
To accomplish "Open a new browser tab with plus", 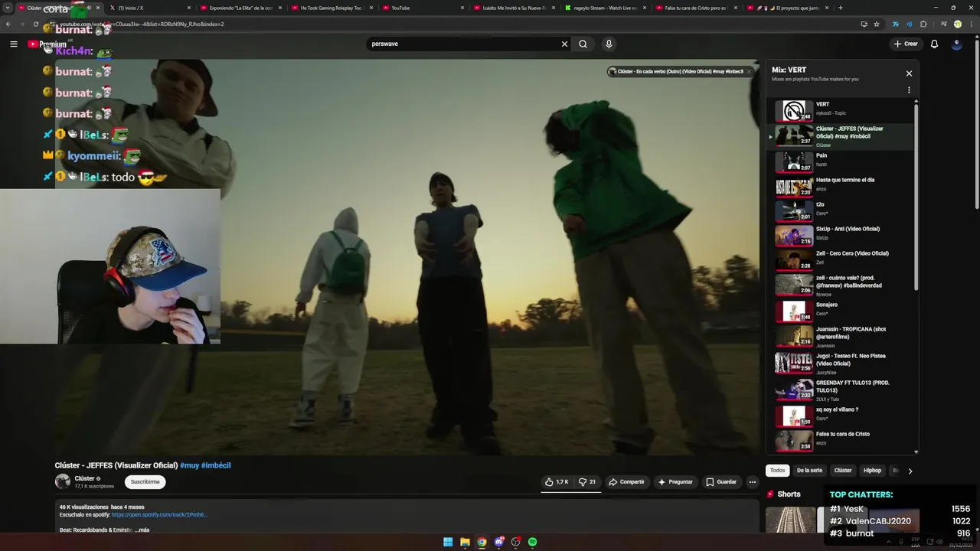I will (x=840, y=8).
